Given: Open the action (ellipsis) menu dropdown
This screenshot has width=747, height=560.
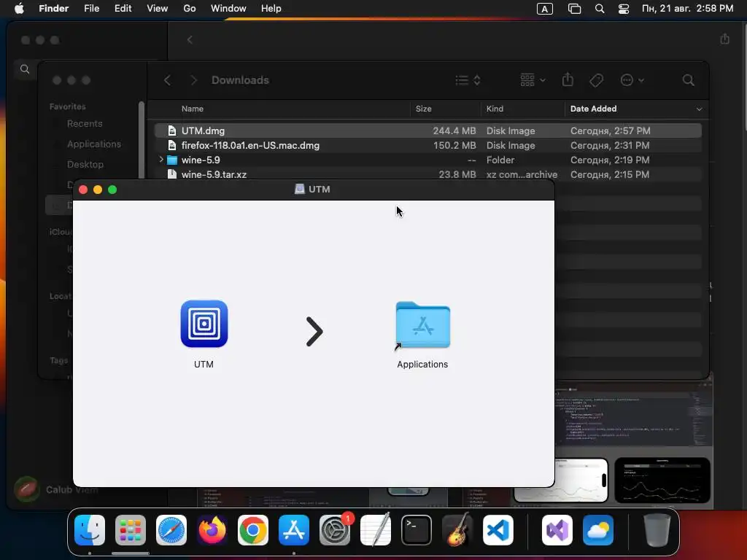Looking at the screenshot, I should (632, 80).
